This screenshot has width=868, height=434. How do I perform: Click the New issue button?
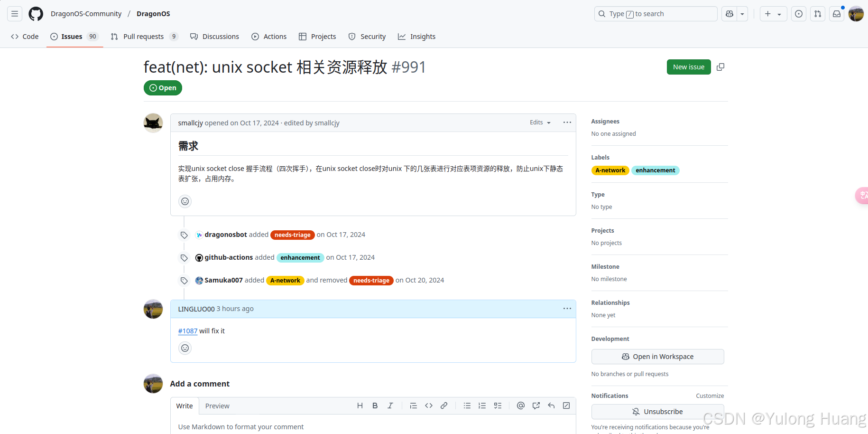(x=688, y=67)
